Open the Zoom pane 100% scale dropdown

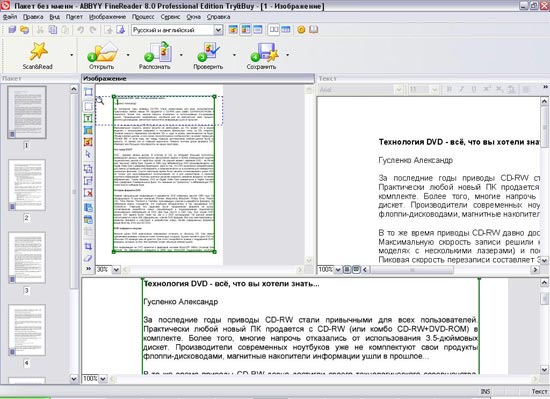pos(103,379)
